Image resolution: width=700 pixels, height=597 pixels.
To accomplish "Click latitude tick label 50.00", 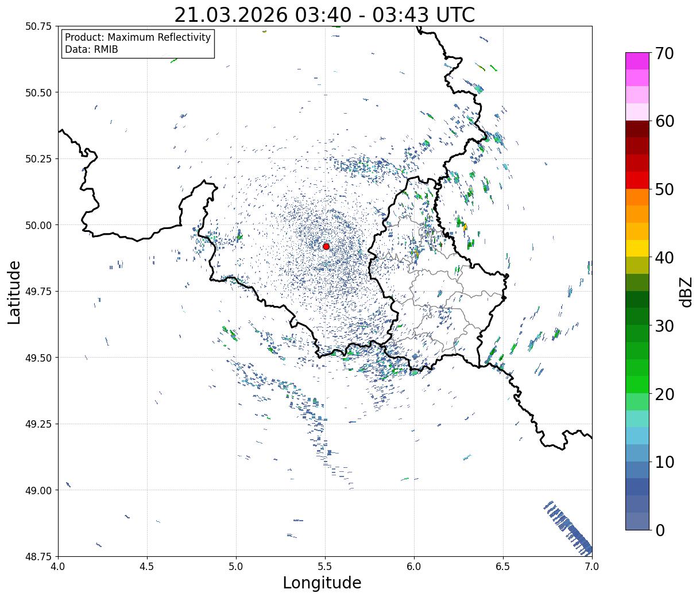I will pos(38,225).
